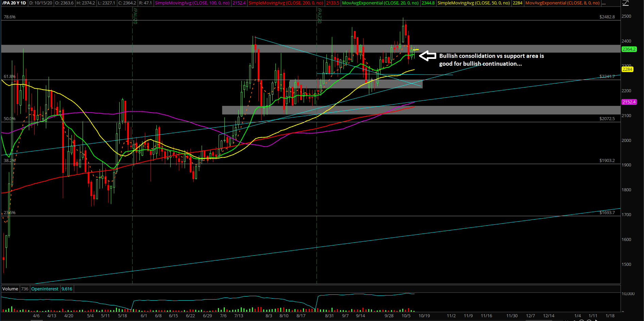Image resolution: width=644 pixels, height=321 pixels.
Task: Click the date readout D: 10/15/20
Action: point(40,3)
